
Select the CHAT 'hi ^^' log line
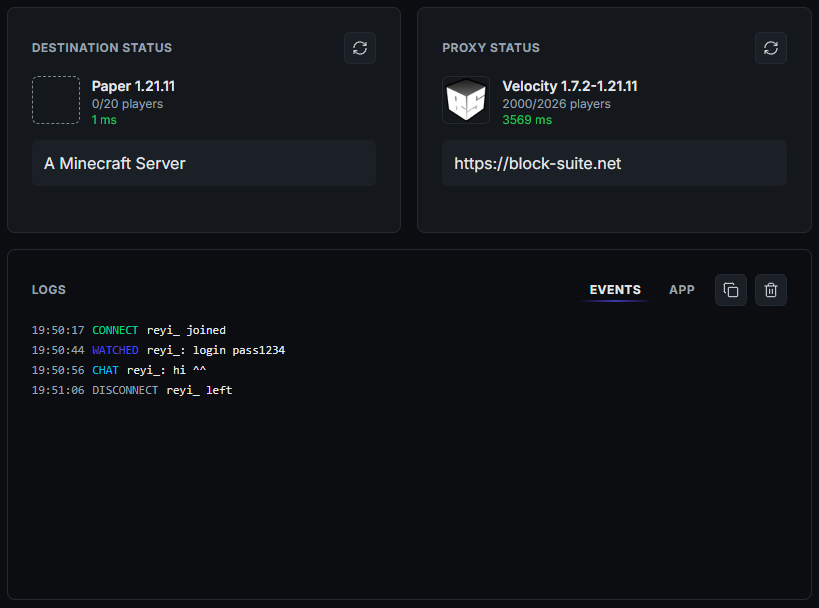119,370
